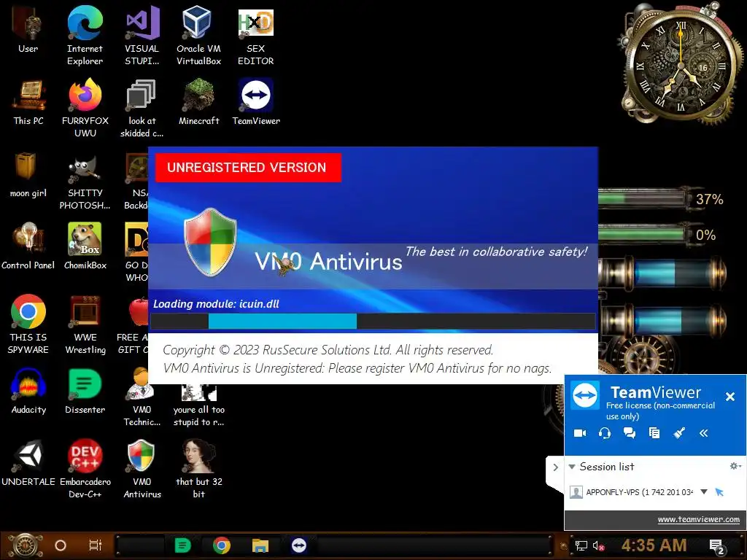Click the Cortana circle taskbar icon
The height and width of the screenshot is (560, 747).
pos(61,545)
